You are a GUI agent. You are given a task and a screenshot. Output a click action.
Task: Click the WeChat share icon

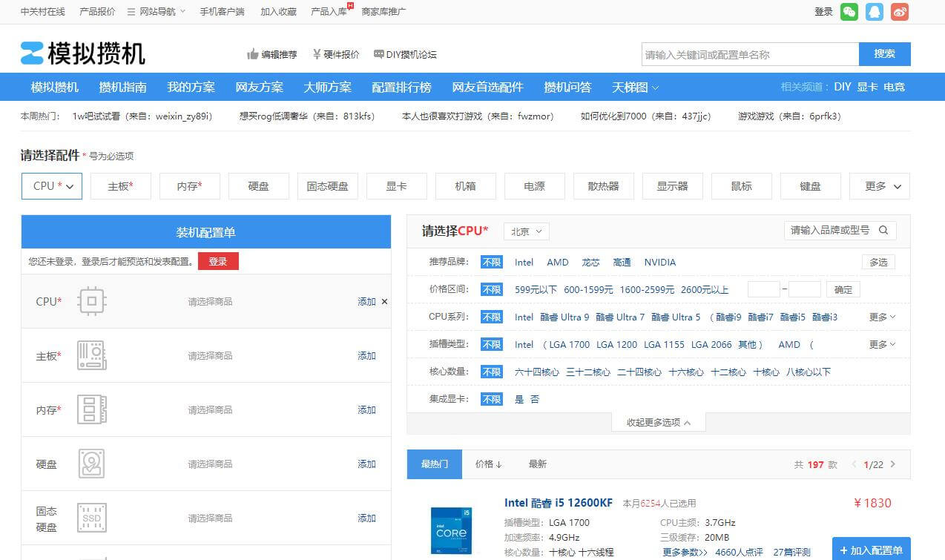(x=849, y=12)
